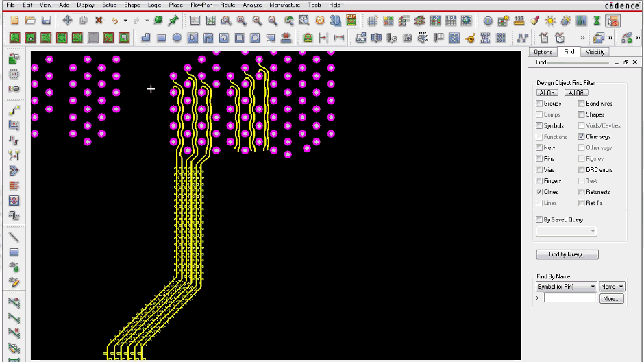The width and height of the screenshot is (644, 362).
Task: Open the Name dropdown
Action: [612, 287]
